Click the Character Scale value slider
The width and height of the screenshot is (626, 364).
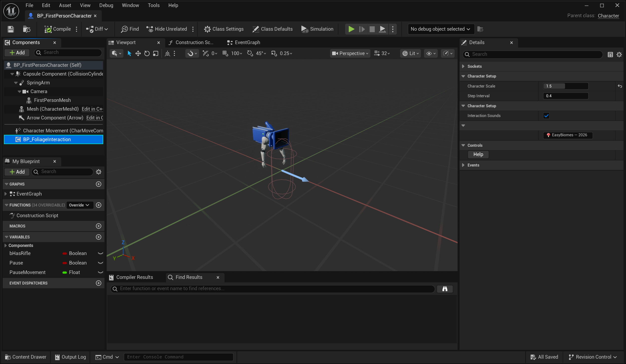tap(565, 86)
